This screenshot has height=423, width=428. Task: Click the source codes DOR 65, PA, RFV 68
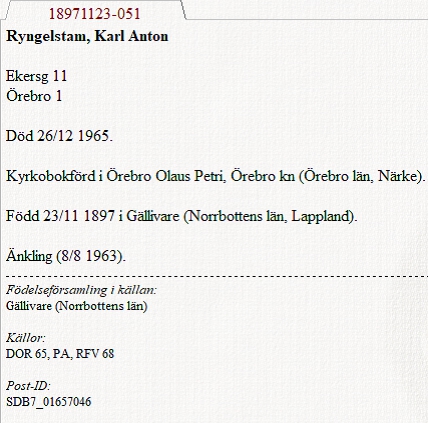point(60,354)
